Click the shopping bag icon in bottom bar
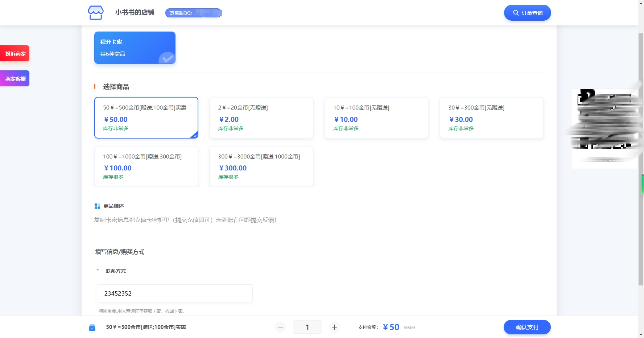The height and width of the screenshot is (338, 644). coord(92,327)
